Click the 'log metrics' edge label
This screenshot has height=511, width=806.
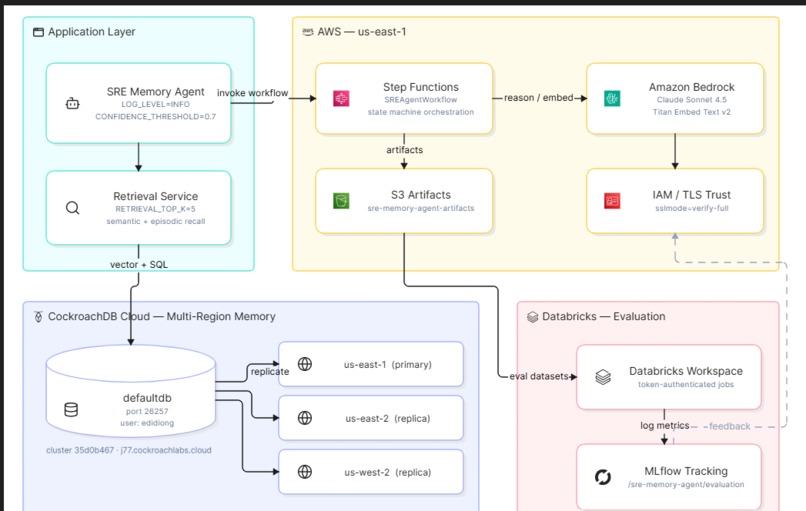664,426
